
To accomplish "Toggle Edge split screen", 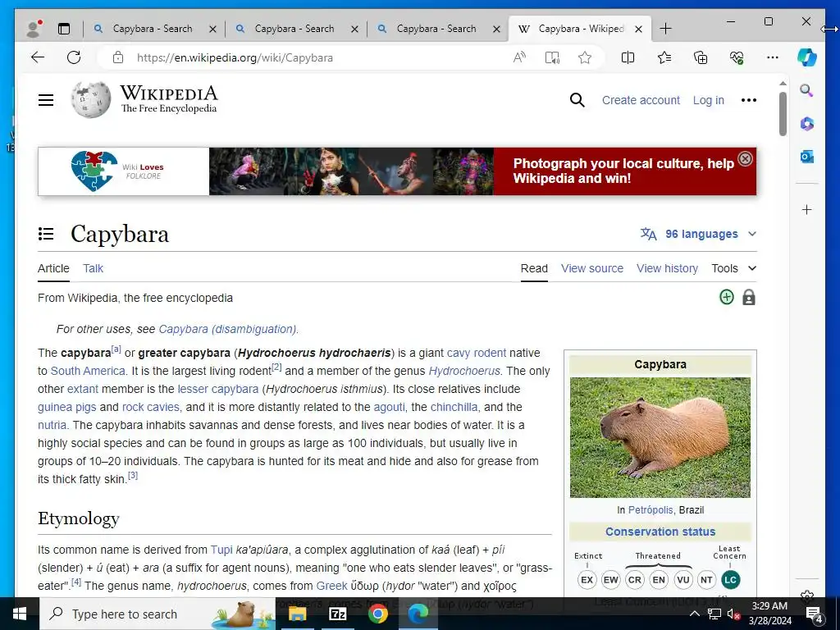I will point(628,57).
